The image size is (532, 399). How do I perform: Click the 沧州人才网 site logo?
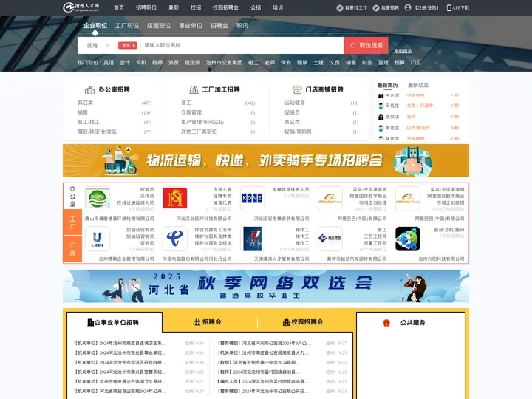click(81, 7)
